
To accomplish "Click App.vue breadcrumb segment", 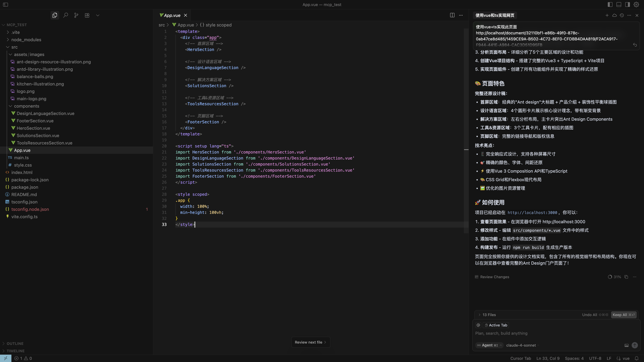I will click(183, 25).
